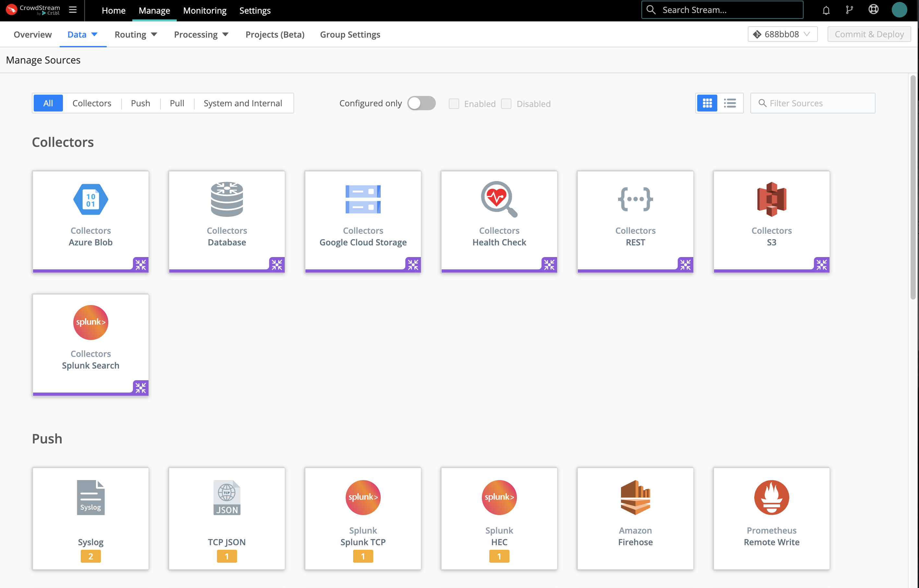Click the user avatar
This screenshot has width=919, height=588.
click(x=900, y=9)
